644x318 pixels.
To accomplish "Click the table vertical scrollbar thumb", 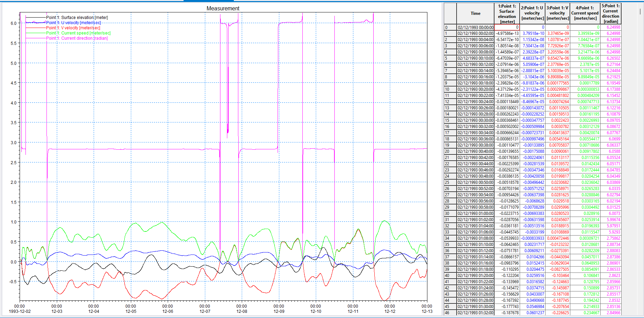I will 640,11.
